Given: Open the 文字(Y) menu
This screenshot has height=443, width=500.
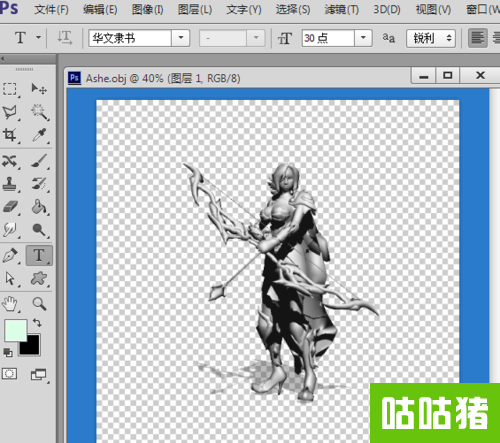Looking at the screenshot, I should [244, 10].
